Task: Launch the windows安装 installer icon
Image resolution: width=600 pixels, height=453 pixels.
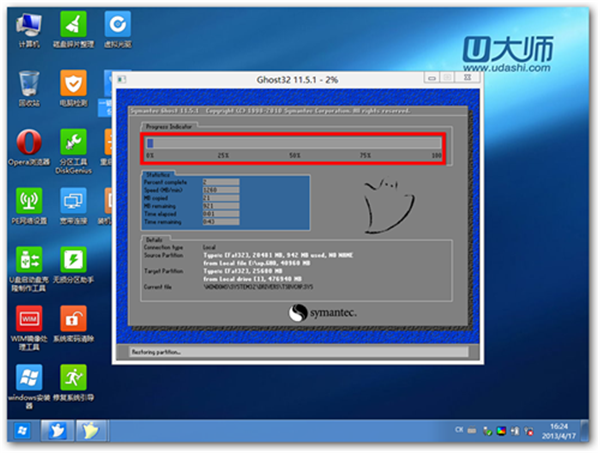Action: (30, 377)
